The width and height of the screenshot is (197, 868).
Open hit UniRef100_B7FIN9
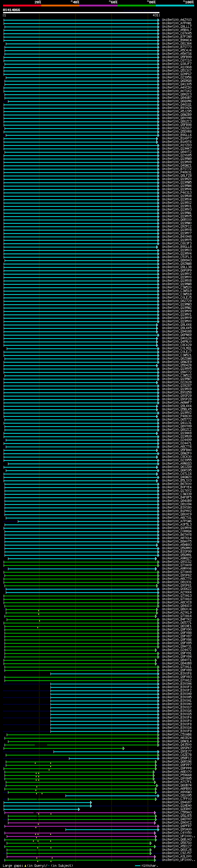click(x=177, y=37)
